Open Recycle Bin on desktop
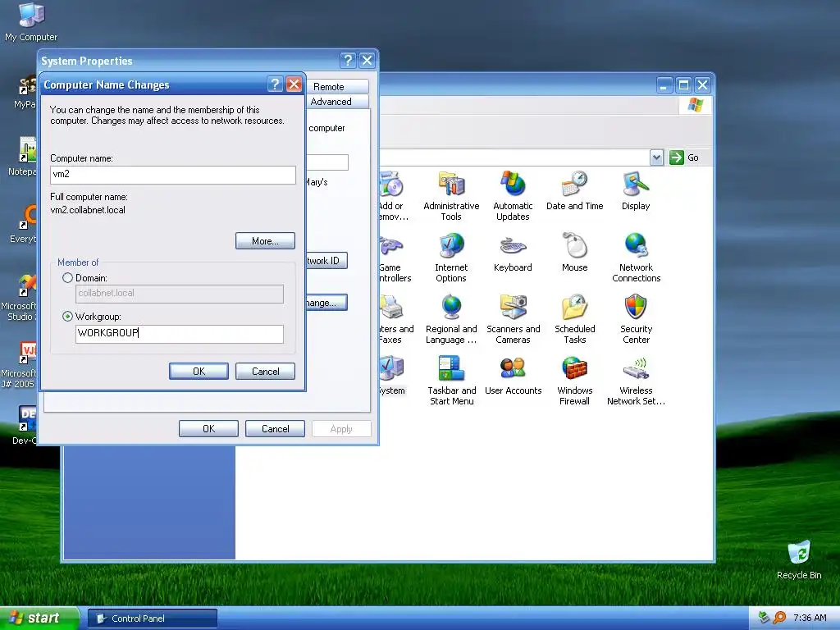The height and width of the screenshot is (630, 840). [x=799, y=559]
